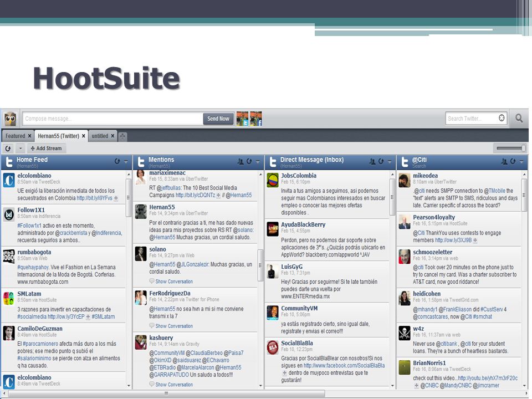Expand the plus beside ow.ly/3YcEP link

point(88,317)
